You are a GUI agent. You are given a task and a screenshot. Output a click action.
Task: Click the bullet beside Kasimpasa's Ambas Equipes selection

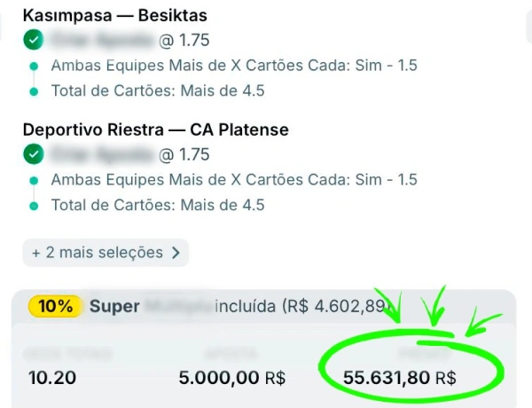pyautogui.click(x=34, y=66)
